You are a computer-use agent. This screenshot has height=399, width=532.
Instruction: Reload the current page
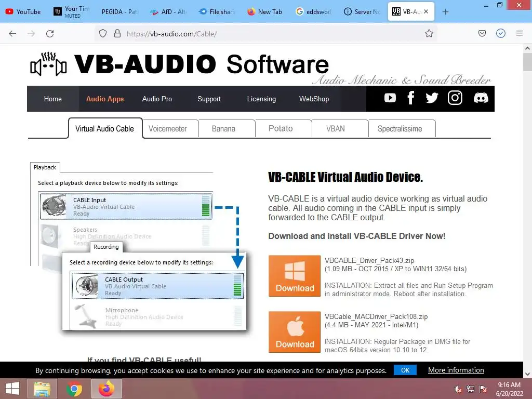(50, 34)
